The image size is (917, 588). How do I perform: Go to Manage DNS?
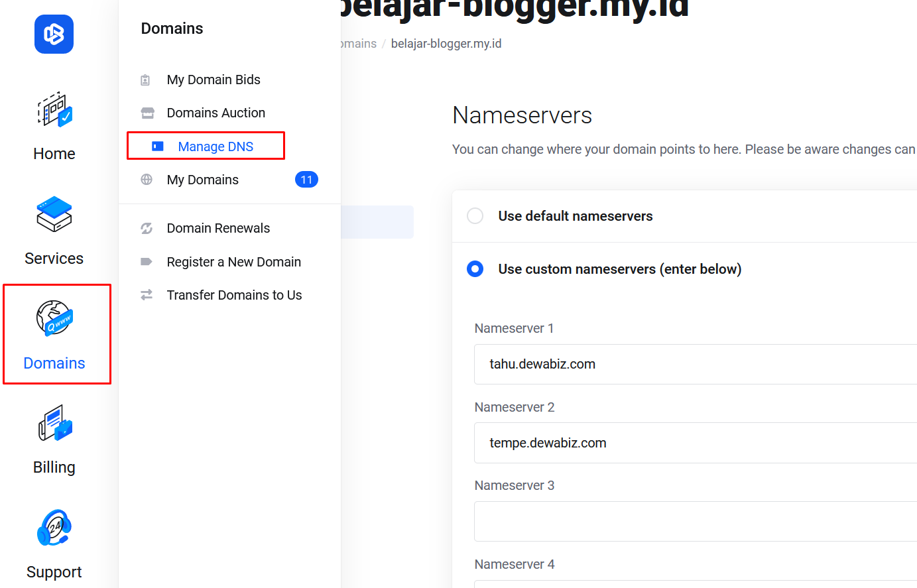point(215,147)
